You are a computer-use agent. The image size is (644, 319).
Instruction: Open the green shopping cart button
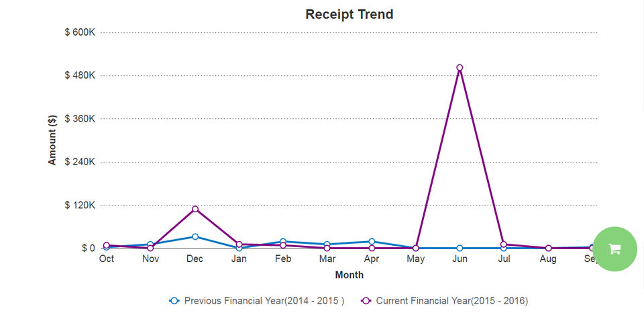tap(614, 248)
